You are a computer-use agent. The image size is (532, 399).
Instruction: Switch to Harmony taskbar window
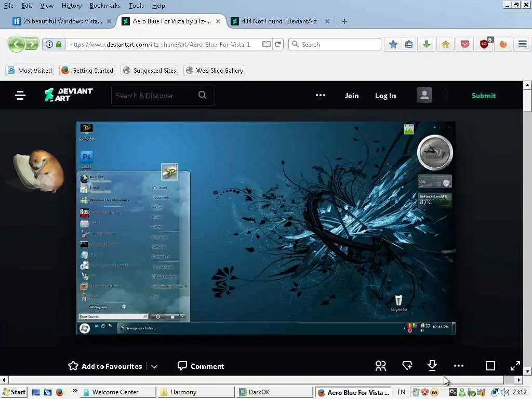tap(196, 392)
